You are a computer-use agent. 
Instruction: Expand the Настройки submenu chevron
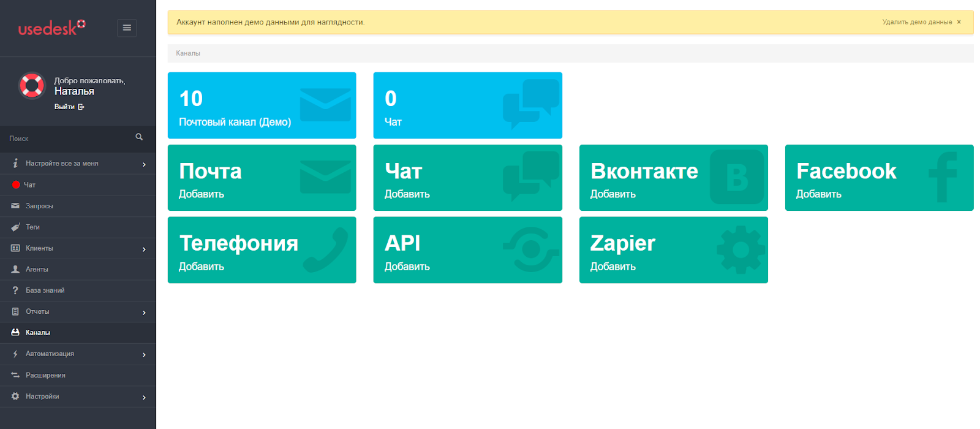(x=144, y=398)
